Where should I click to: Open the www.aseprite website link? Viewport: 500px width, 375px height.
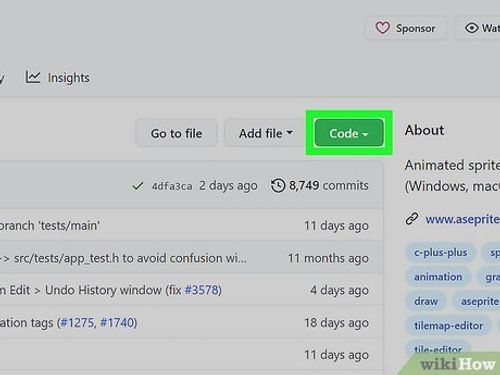point(462,219)
